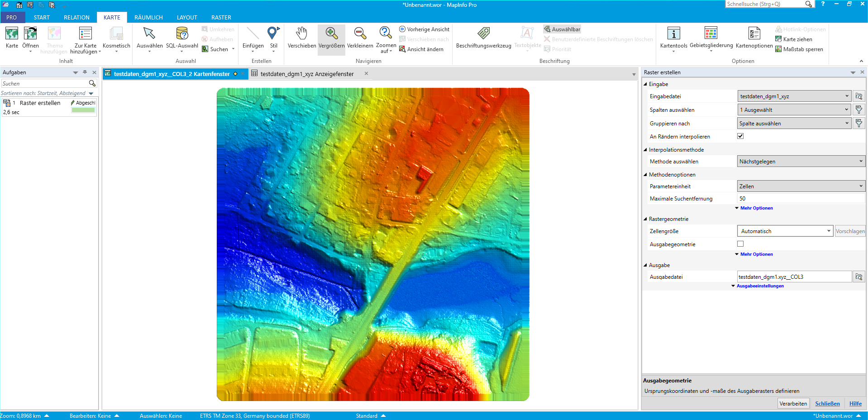Click the ETRS TM Zone 33 projection status

255,415
